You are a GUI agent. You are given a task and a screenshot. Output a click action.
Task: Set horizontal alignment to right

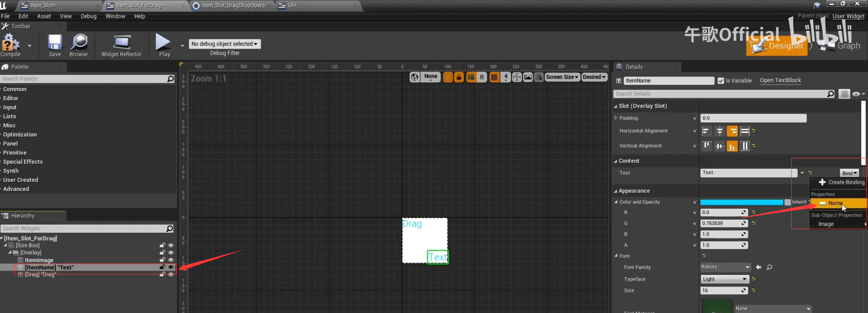(x=732, y=131)
